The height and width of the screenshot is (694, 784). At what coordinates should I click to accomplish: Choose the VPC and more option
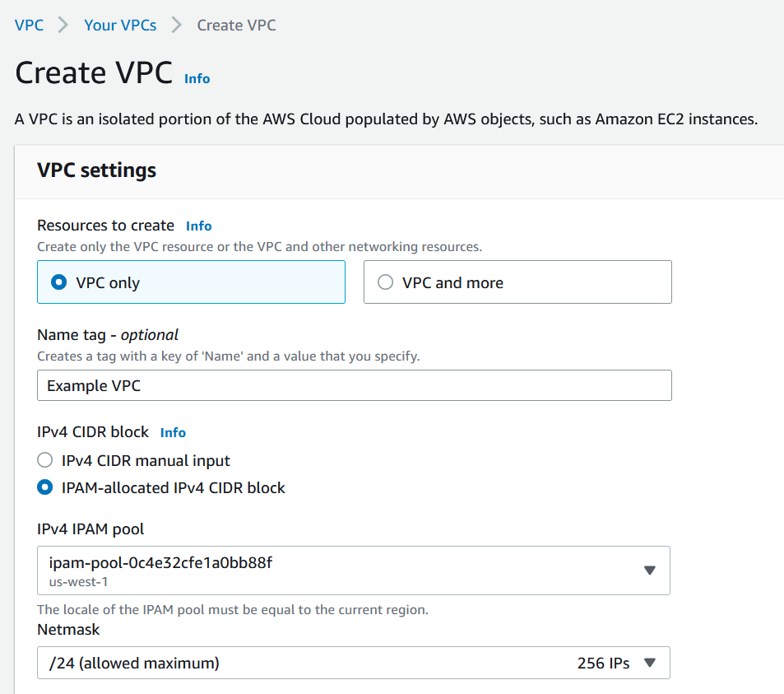coord(384,282)
